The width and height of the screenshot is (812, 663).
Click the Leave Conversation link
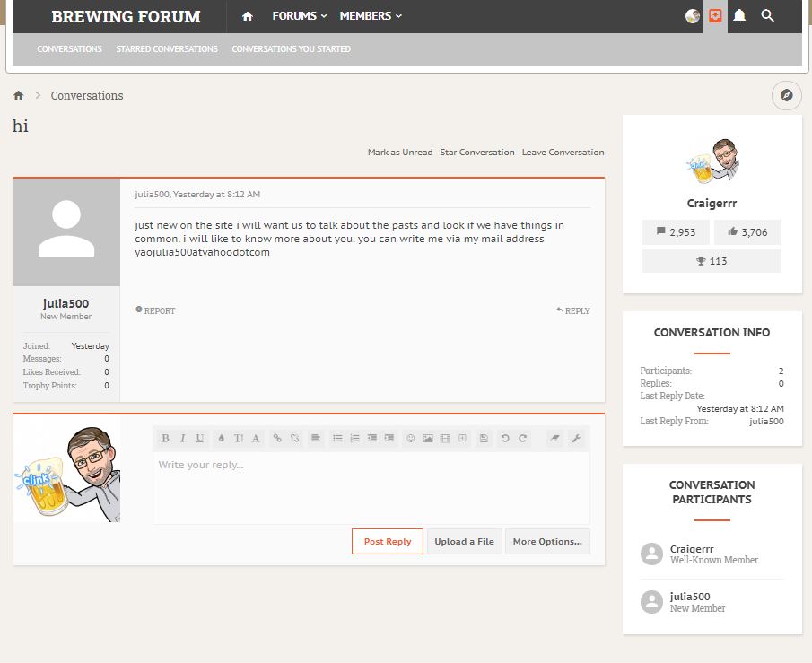pyautogui.click(x=563, y=153)
